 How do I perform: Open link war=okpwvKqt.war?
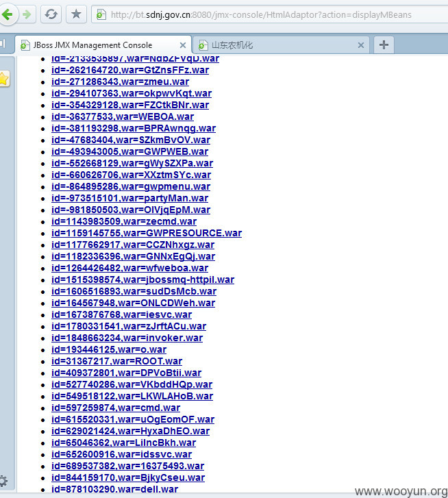pyautogui.click(x=132, y=93)
